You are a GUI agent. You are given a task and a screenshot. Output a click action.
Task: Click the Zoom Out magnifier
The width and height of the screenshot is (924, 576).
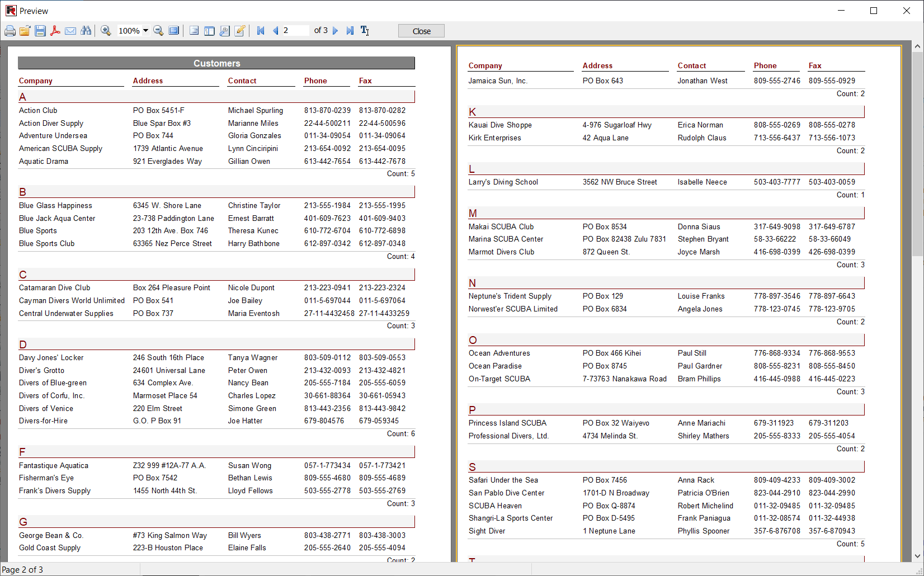click(x=158, y=31)
